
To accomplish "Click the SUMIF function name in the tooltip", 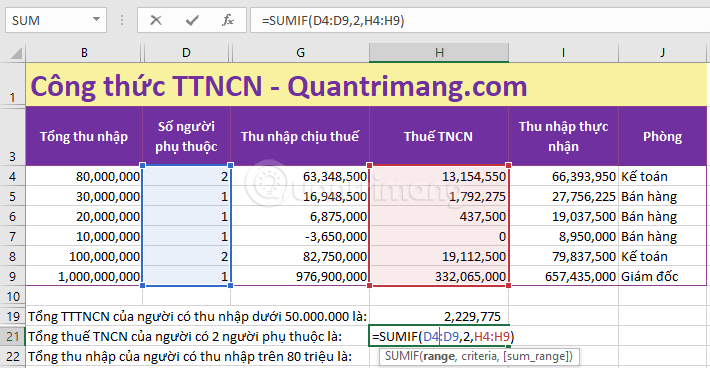I will click(402, 356).
